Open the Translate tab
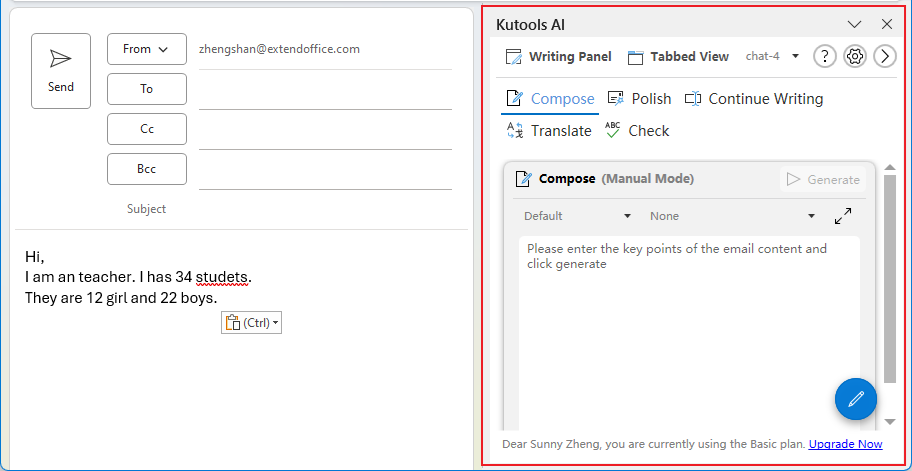Screen dimensions: 912x471 (x=548, y=131)
